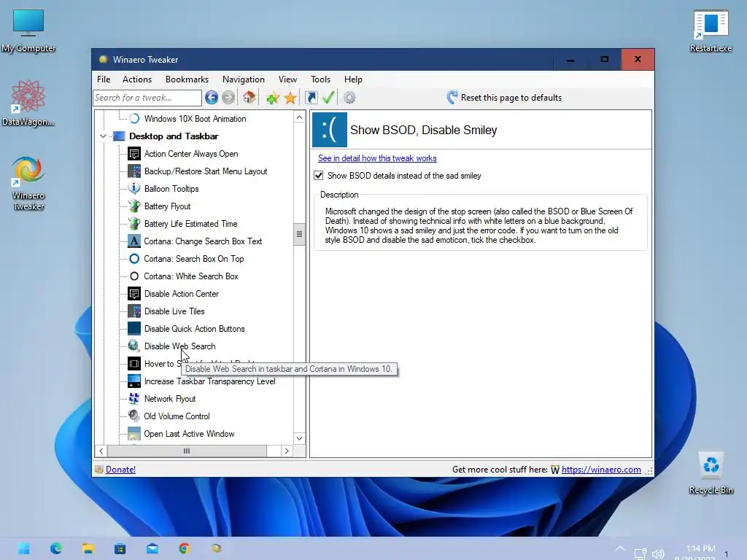
Task: Open bookmarks with the orange star icon
Action: click(290, 98)
